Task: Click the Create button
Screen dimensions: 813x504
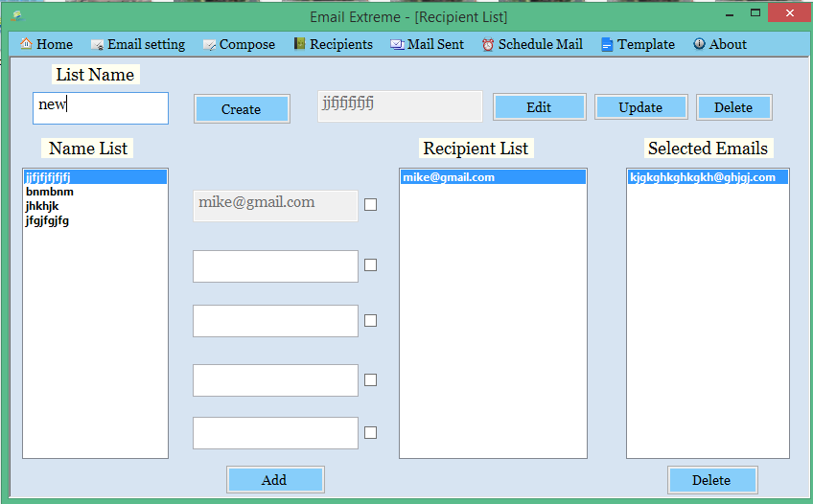Action: coord(242,109)
